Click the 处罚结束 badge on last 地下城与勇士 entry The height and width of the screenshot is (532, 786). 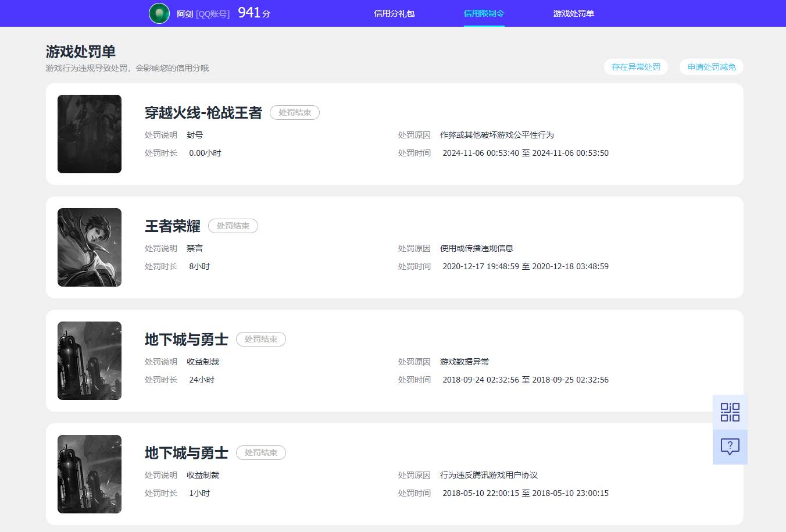(x=260, y=452)
